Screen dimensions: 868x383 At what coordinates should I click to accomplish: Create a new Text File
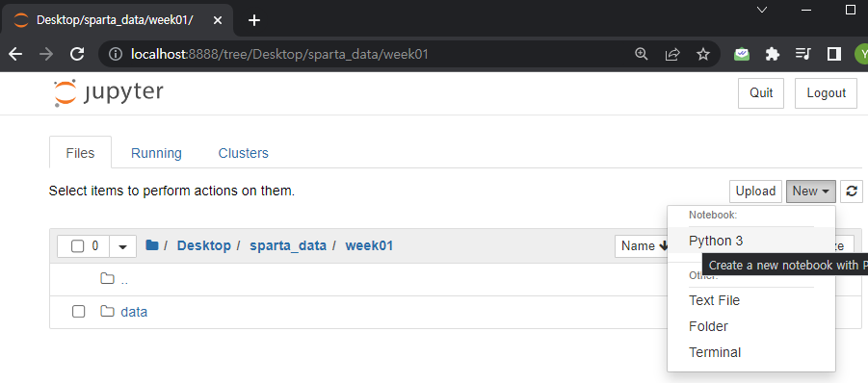[751, 300]
